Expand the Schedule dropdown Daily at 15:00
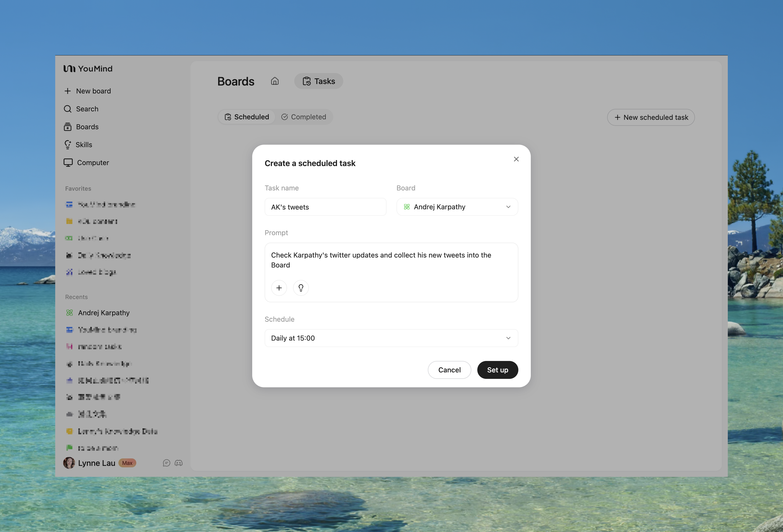 coord(391,338)
